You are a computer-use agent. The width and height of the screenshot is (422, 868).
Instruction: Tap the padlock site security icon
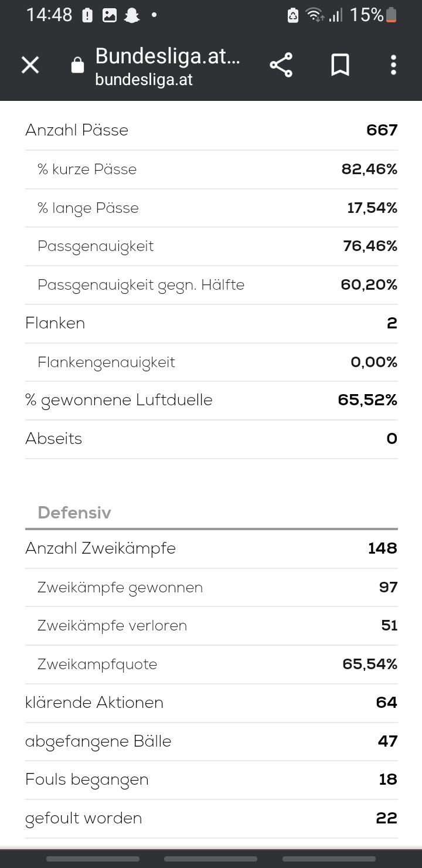[77, 65]
